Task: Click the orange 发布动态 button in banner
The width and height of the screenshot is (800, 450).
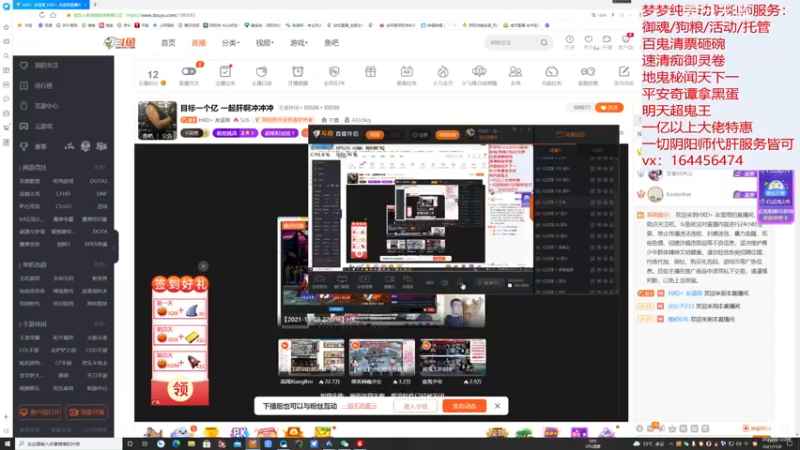Action: 464,407
